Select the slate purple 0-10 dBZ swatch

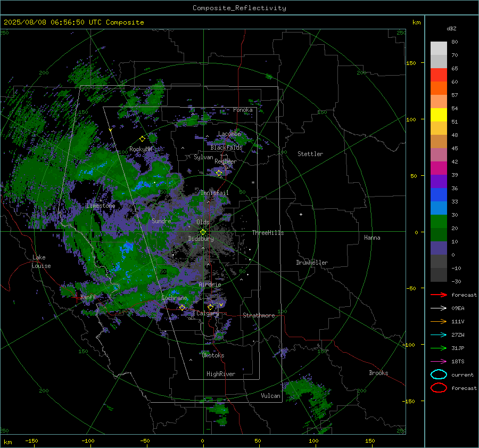pyautogui.click(x=439, y=248)
